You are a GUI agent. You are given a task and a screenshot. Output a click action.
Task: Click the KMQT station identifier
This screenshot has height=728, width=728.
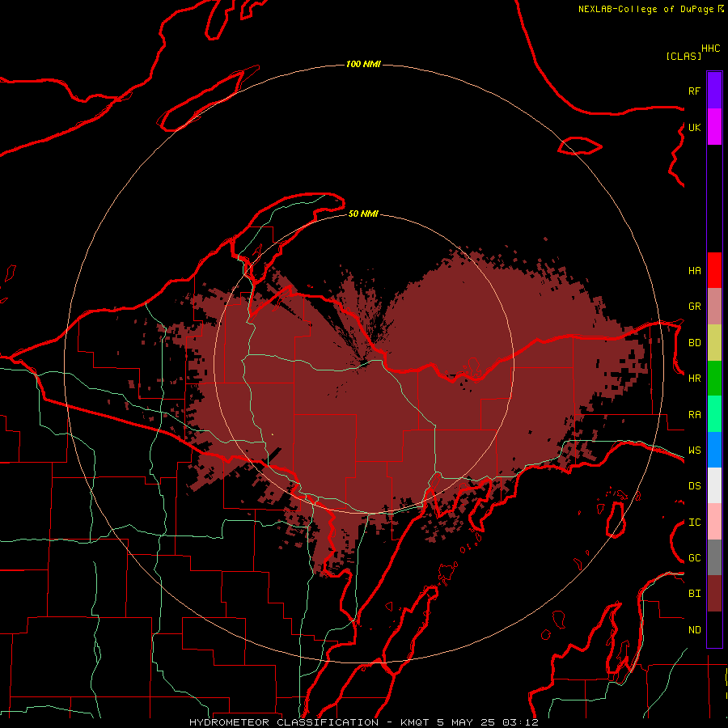tap(415, 722)
